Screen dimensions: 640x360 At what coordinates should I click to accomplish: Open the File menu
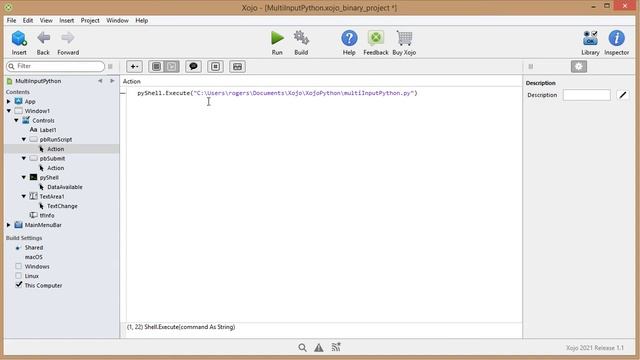point(11,20)
